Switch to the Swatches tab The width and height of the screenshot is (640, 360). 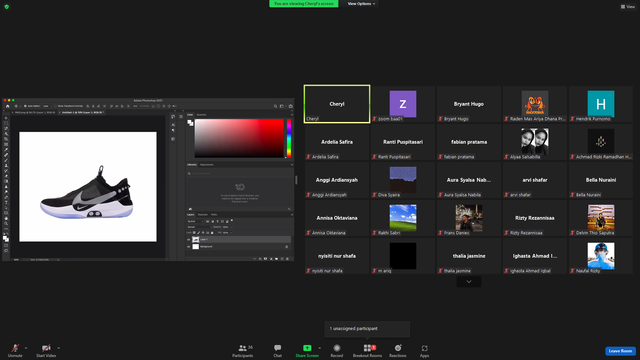[202, 115]
